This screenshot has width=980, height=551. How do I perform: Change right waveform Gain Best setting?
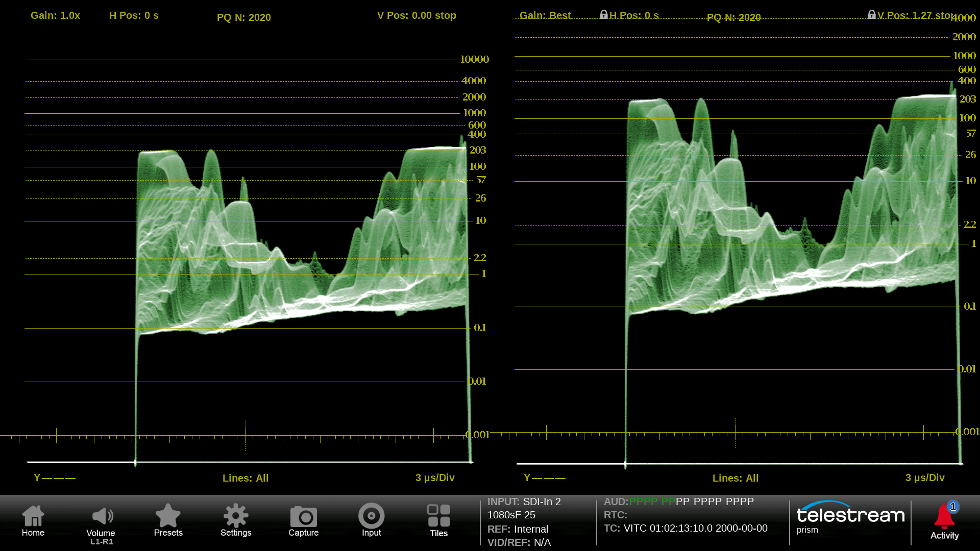[x=545, y=15]
